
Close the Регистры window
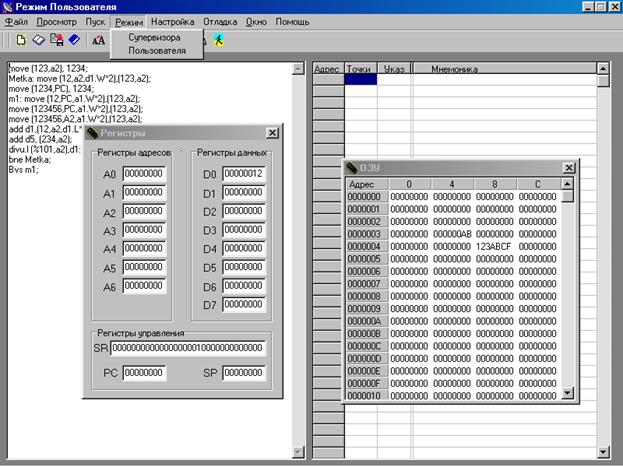point(272,133)
